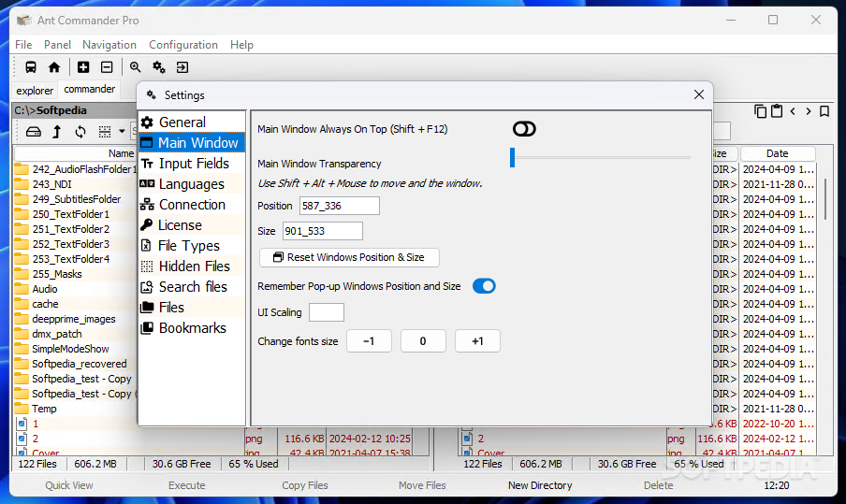Select folder 255_Masks in left panel
846x504 pixels.
coord(75,274)
